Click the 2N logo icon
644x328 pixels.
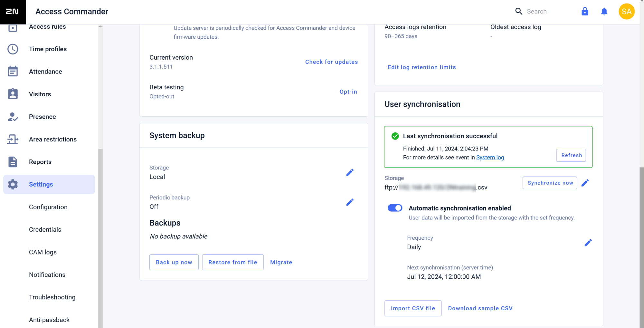13,12
